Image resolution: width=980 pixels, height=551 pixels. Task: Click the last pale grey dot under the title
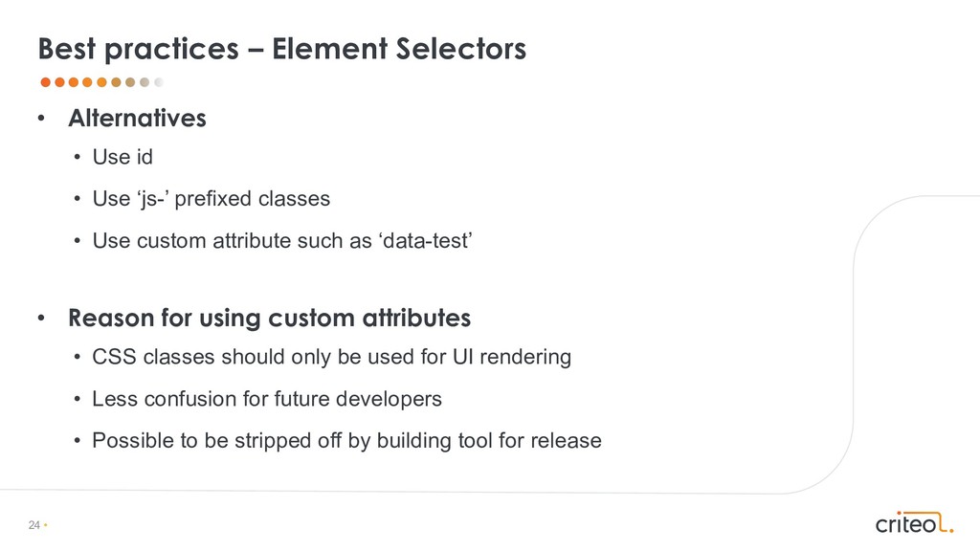click(x=159, y=82)
